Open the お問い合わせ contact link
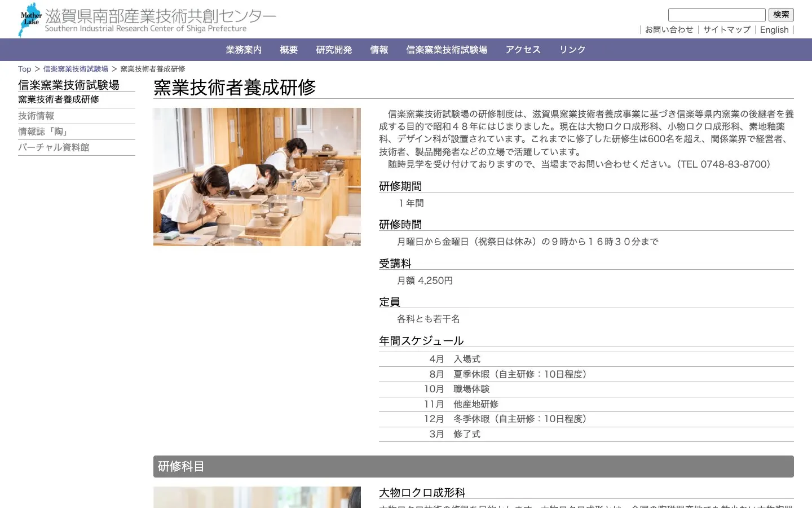The image size is (812, 508). click(669, 30)
